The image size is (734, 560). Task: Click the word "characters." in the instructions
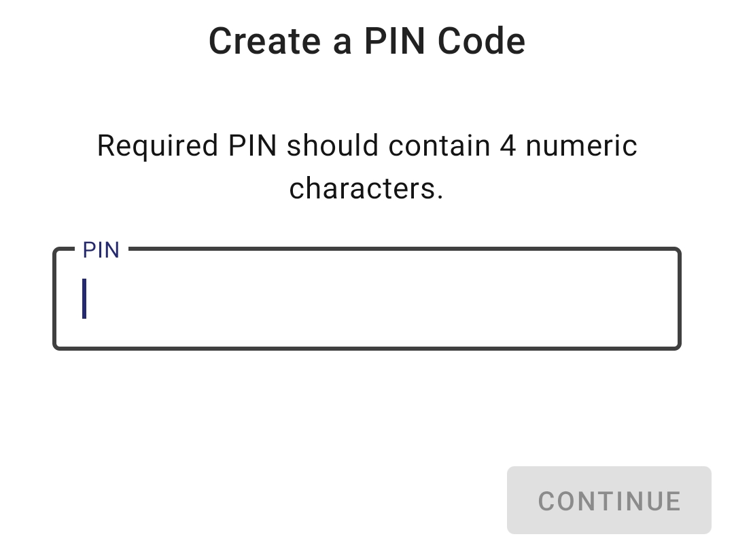tap(366, 188)
